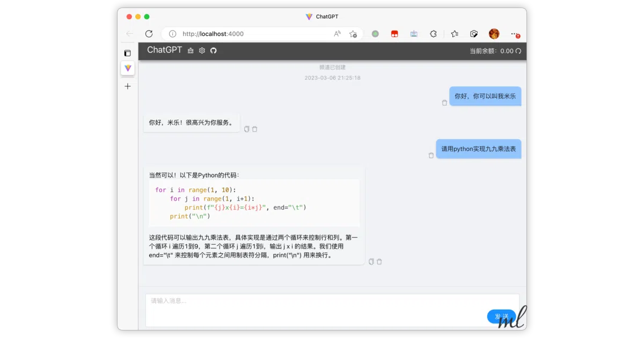Click the '当前余额：0.00' balance text
The width and height of the screenshot is (644, 338).
(x=491, y=51)
